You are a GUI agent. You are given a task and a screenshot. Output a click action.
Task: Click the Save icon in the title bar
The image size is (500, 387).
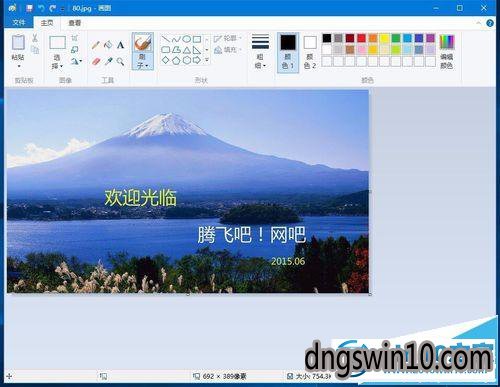[29, 8]
